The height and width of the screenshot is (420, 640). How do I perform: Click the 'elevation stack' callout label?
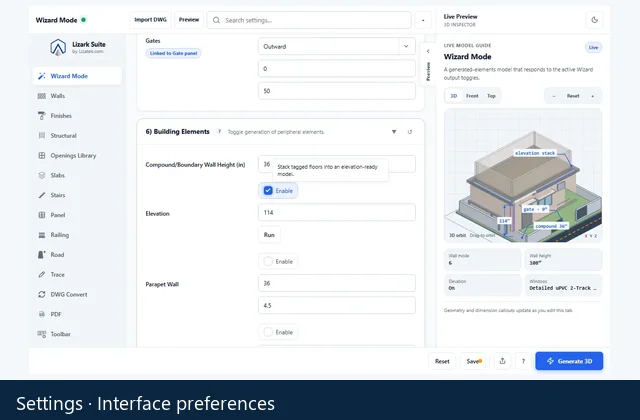point(535,153)
